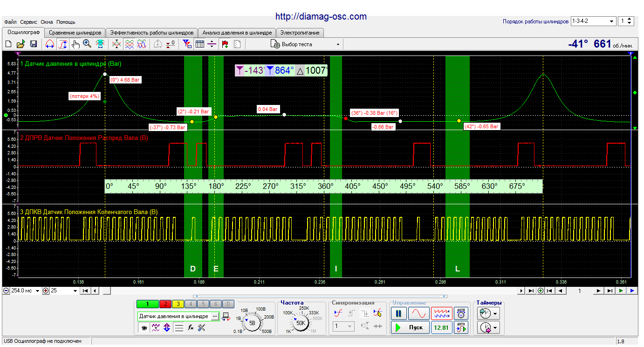Screen dimensions: 644x347
Task: Switch to Электропитание tab
Action: (x=300, y=33)
